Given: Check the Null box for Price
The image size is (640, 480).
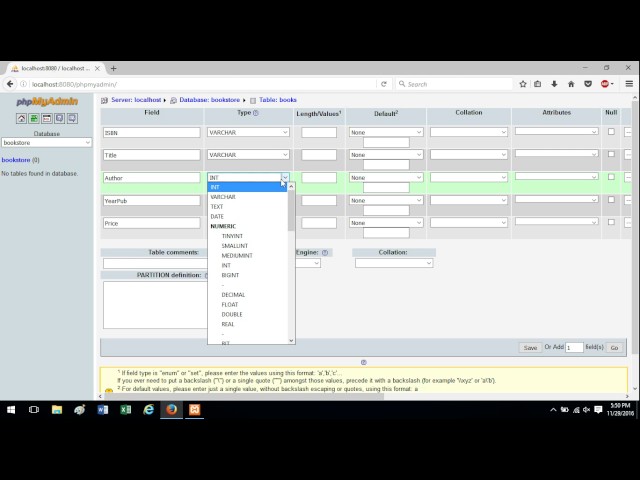Looking at the screenshot, I should pos(611,222).
